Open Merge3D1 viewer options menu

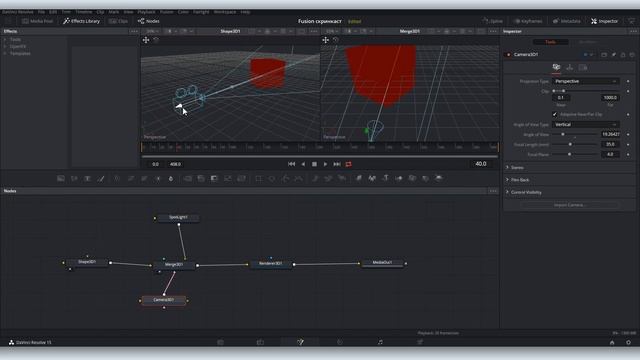coord(493,31)
